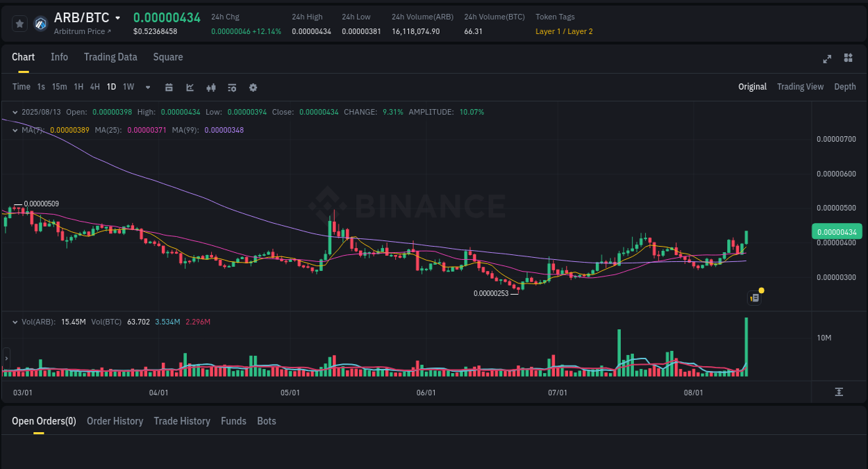Screen dimensions: 868x469
Task: Open the chart settings gear
Action: [x=253, y=87]
